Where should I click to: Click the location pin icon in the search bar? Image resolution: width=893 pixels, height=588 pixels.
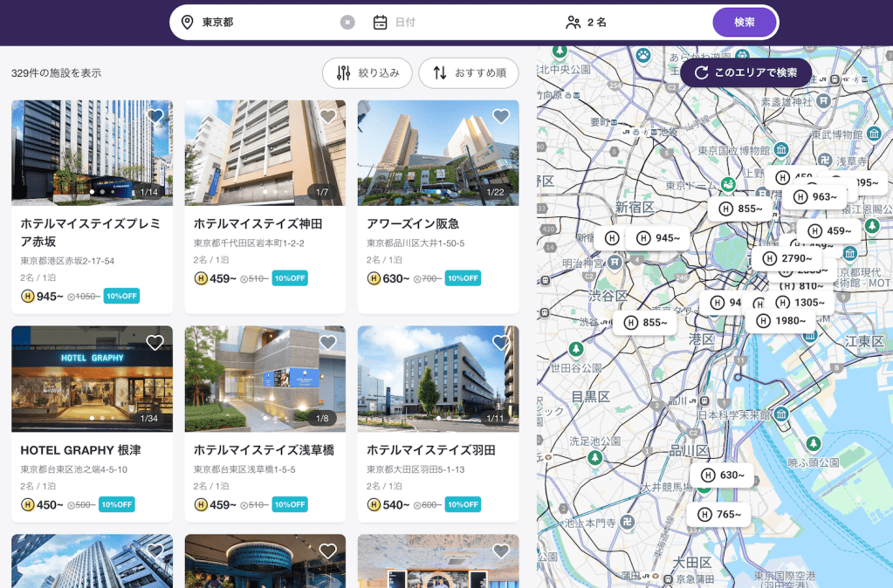(x=186, y=22)
